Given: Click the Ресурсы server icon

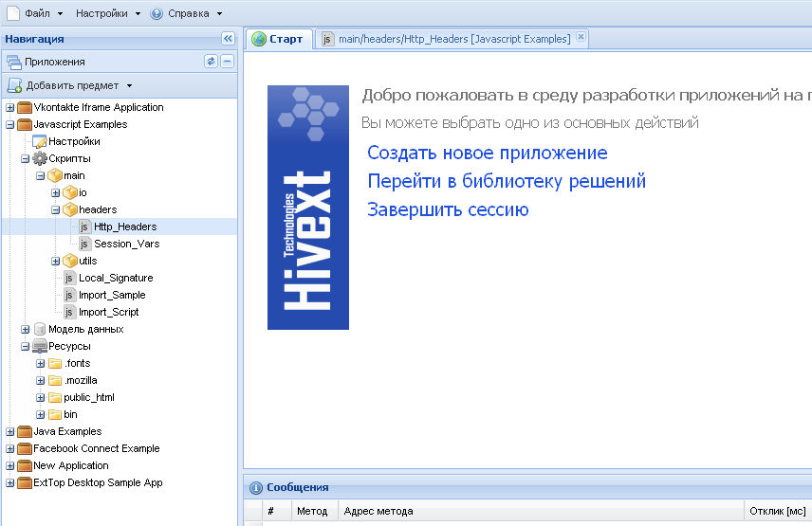Looking at the screenshot, I should coord(39,347).
